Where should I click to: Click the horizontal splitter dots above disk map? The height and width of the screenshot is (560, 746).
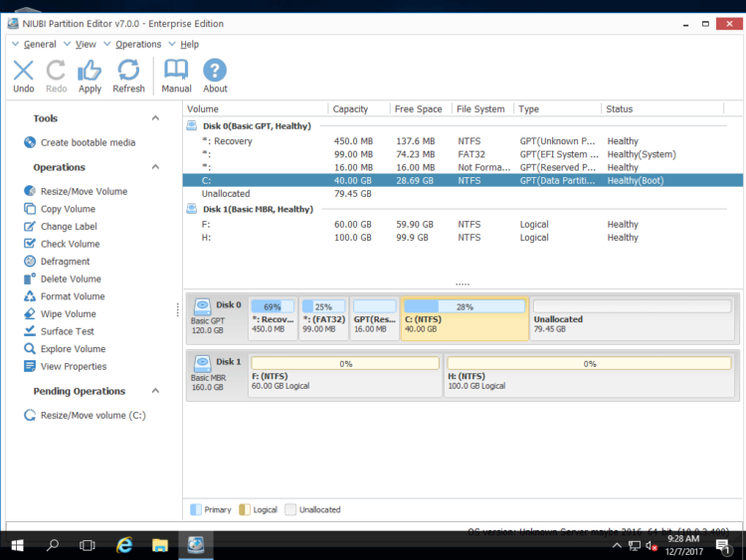point(462,284)
